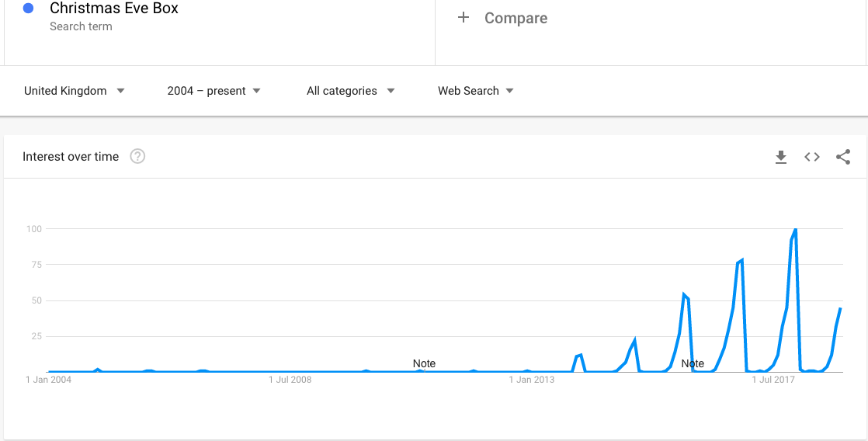The width and height of the screenshot is (868, 441).
Task: Expand the All categories dropdown
Action: pos(350,91)
